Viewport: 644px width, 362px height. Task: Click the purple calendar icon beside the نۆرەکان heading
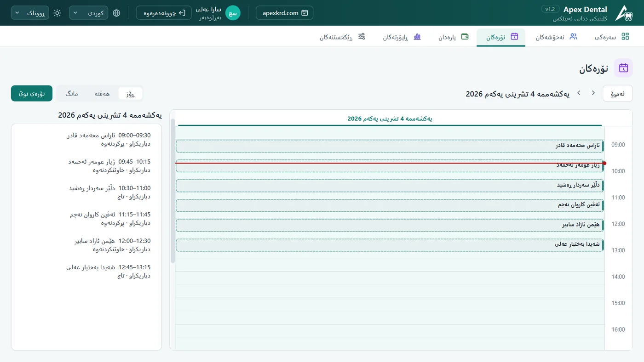click(x=623, y=68)
